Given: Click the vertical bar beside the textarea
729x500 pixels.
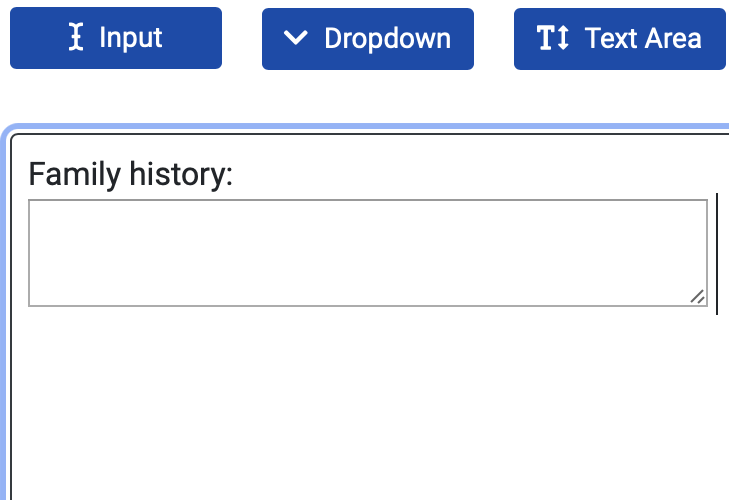Looking at the screenshot, I should [x=717, y=254].
